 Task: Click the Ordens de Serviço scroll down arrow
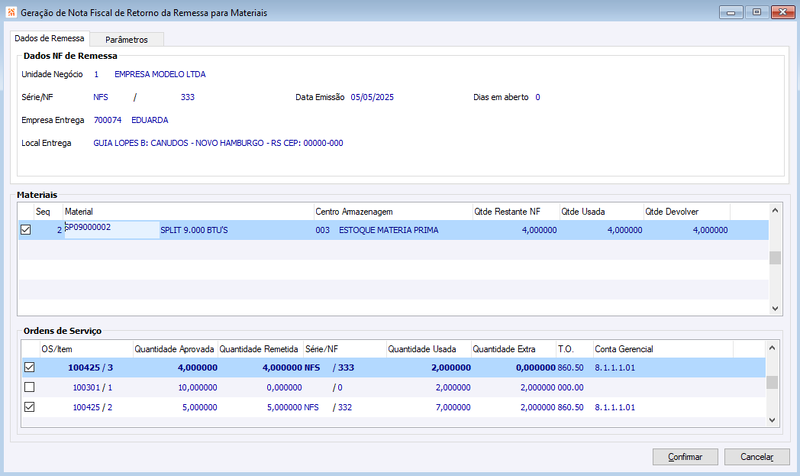[772, 420]
